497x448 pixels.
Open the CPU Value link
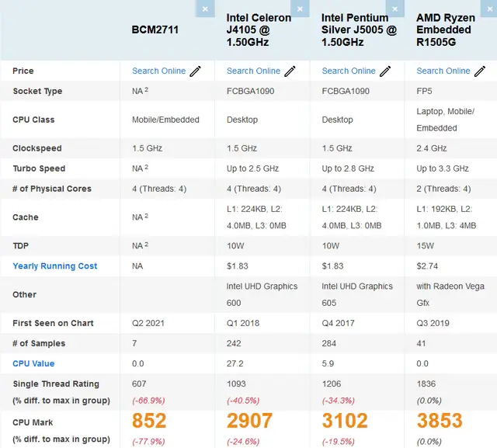(x=33, y=363)
